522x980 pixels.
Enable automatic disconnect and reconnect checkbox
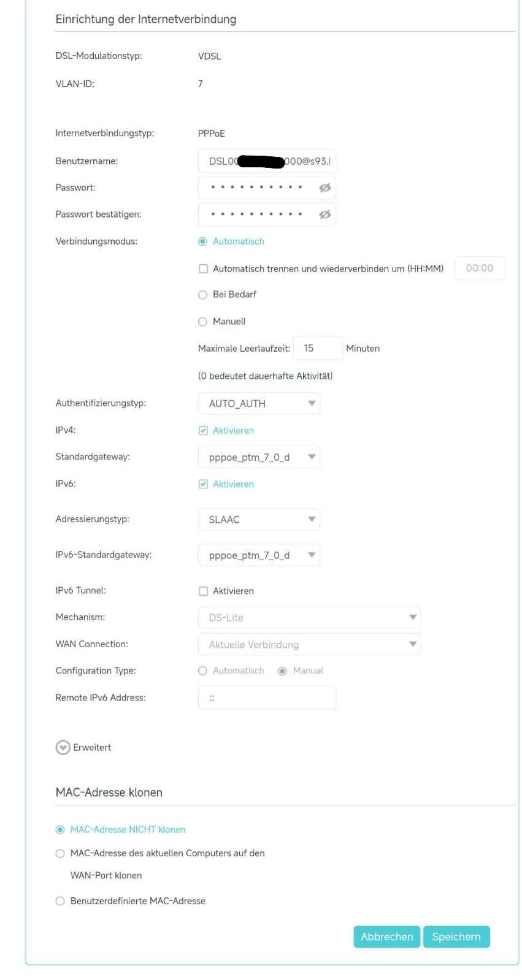coord(204,269)
